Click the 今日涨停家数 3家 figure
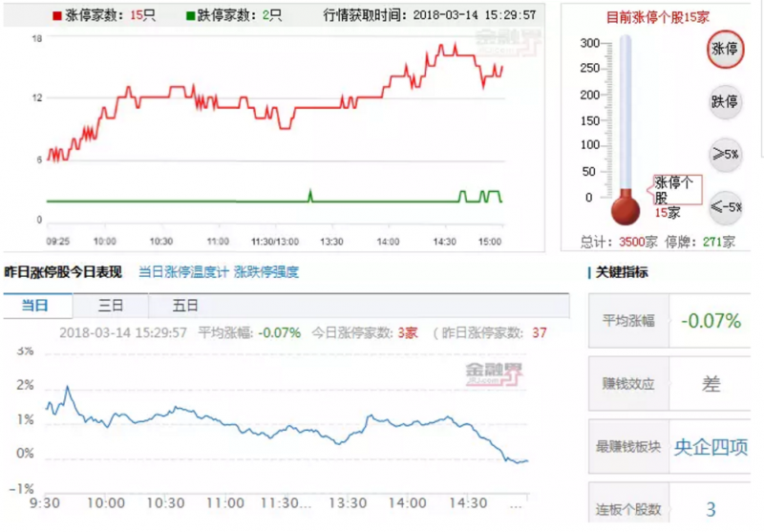764x532 pixels. pos(408,332)
